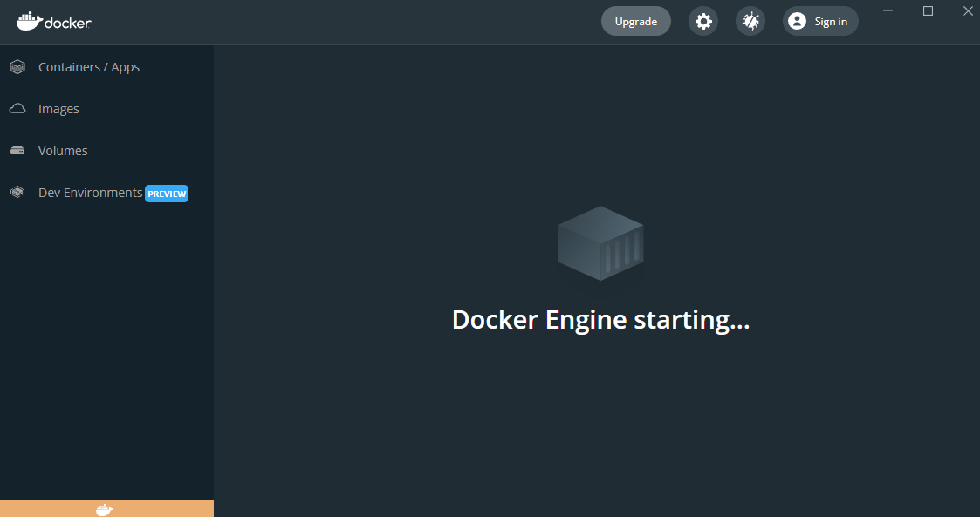Open the Containers / Apps section

coord(106,67)
